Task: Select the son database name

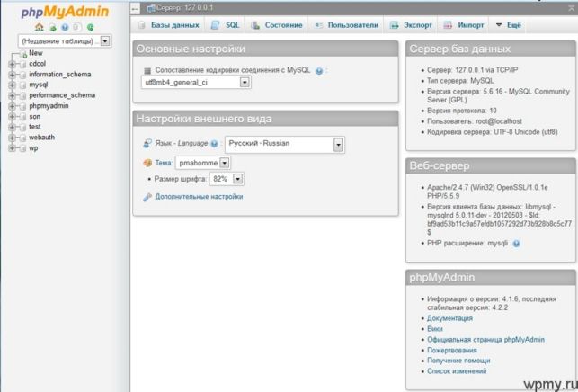Action: coord(35,117)
